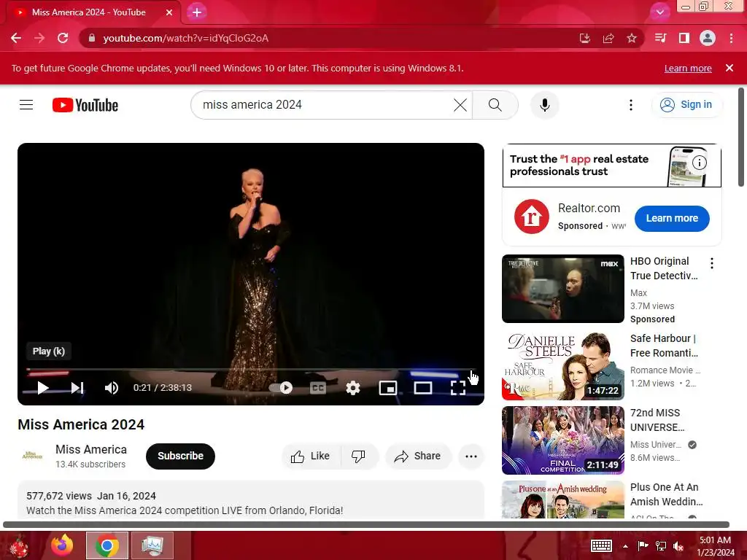Clear the search query with X
Image resolution: width=747 pixels, height=560 pixels.
click(x=460, y=105)
